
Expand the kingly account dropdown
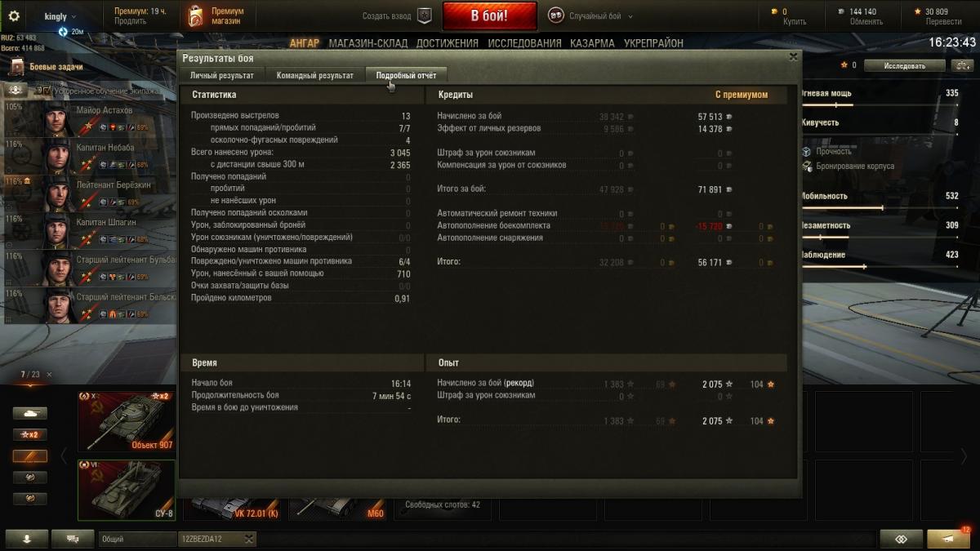click(x=60, y=16)
